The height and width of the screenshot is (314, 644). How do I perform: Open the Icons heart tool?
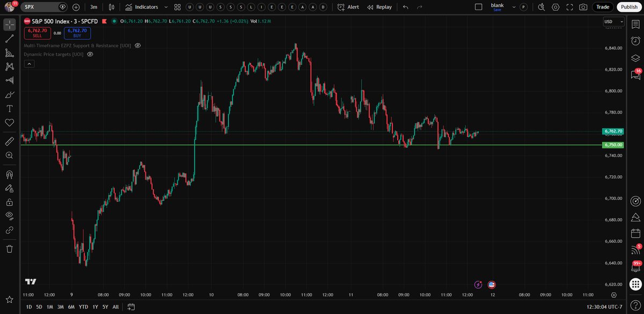click(x=9, y=123)
